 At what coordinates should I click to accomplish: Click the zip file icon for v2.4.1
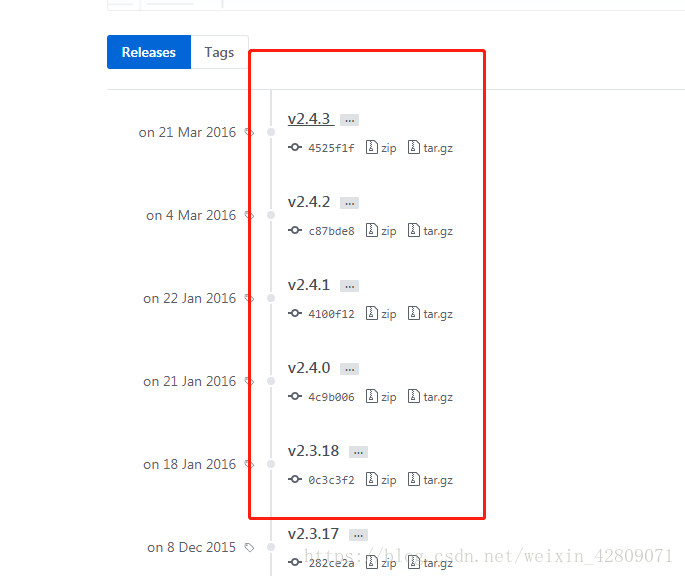point(372,313)
